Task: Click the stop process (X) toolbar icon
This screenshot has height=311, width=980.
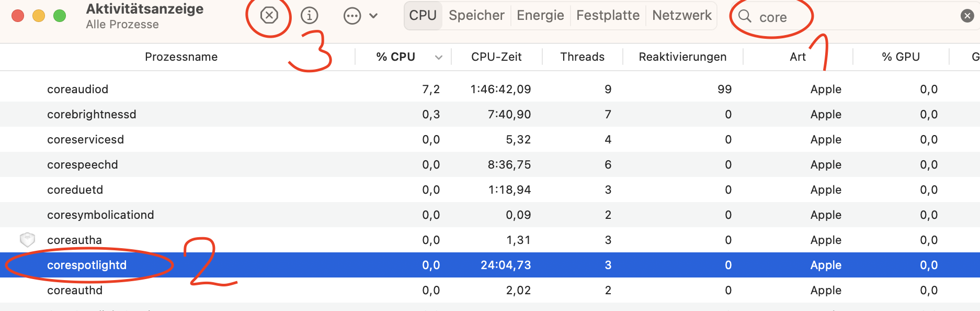Action: 269,16
